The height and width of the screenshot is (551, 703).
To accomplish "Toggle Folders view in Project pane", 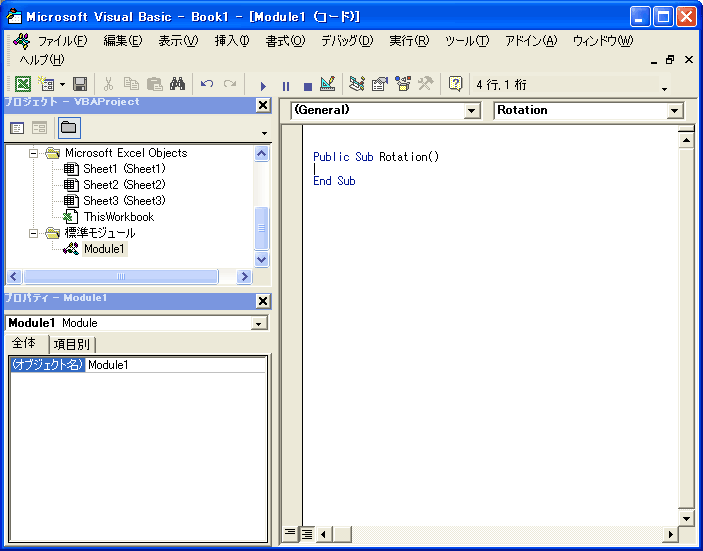I will 69,128.
